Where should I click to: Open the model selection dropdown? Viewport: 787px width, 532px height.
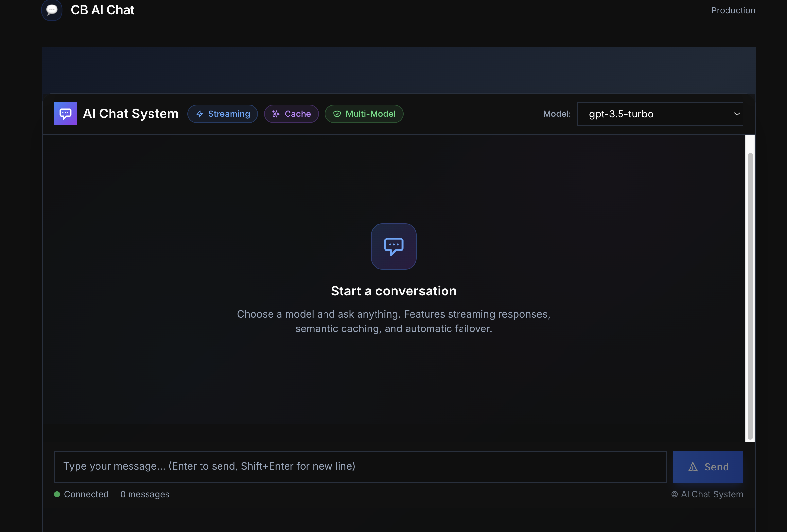pyautogui.click(x=660, y=114)
